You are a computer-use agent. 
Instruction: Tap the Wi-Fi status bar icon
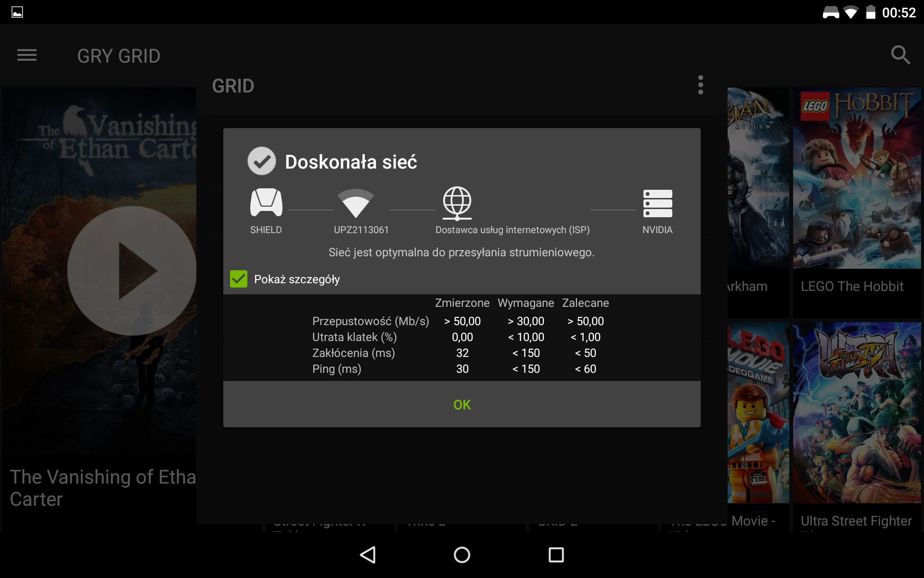pos(851,13)
